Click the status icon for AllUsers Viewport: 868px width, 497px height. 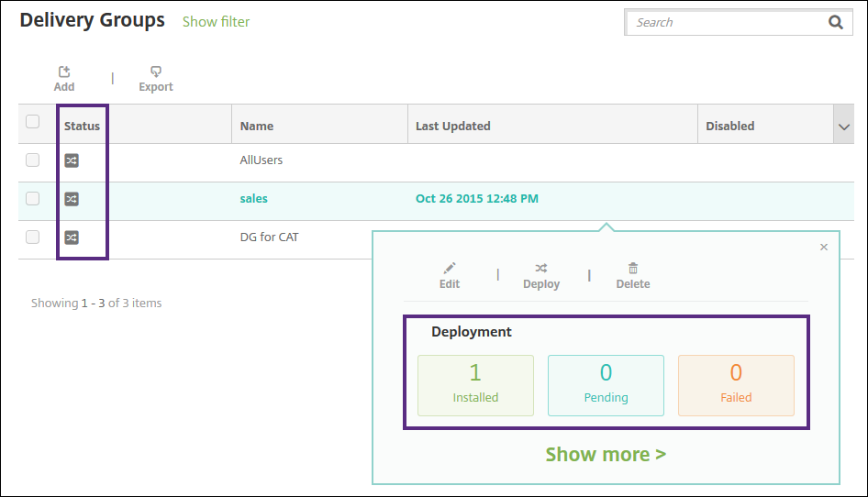click(72, 160)
